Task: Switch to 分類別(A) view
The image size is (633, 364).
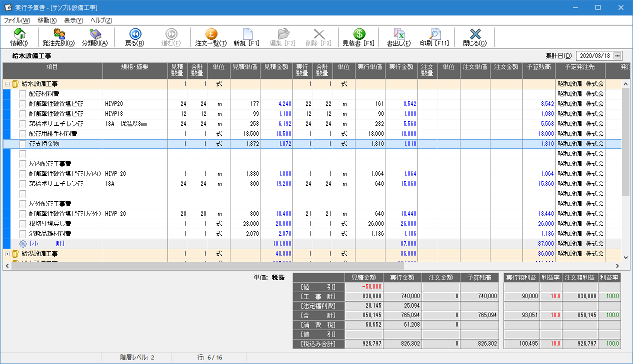Action: (94, 37)
